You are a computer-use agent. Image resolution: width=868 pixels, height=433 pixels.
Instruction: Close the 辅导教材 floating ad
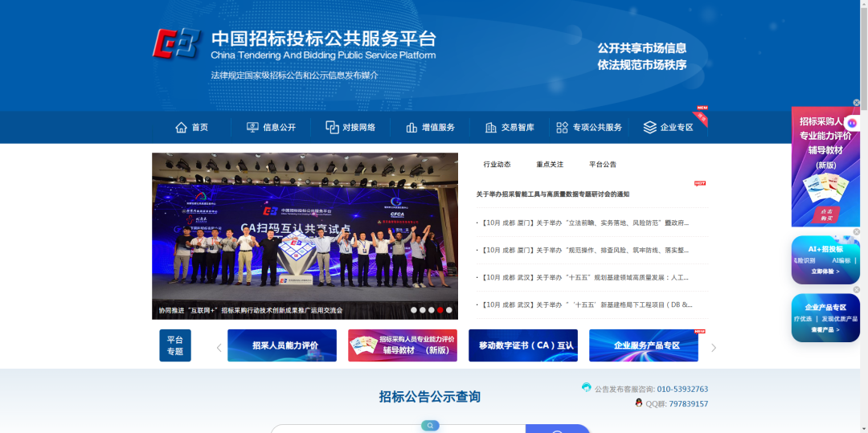857,103
